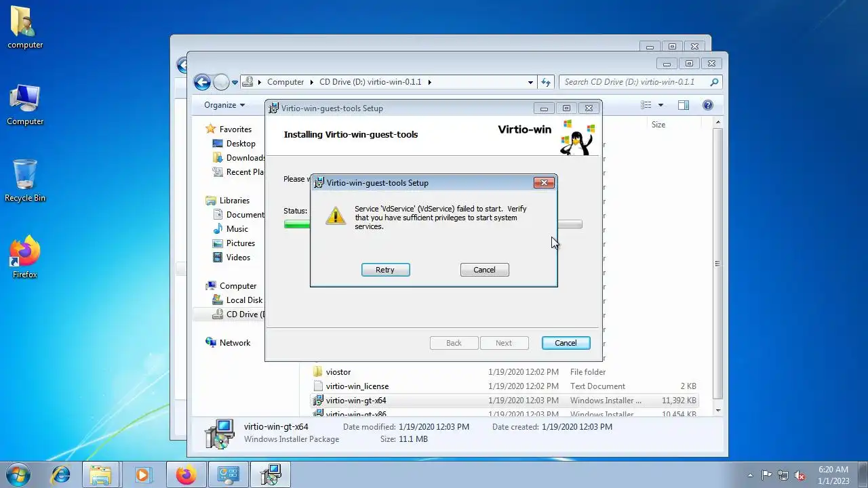Close the VdService error dialog
This screenshot has width=868, height=488.
(x=544, y=182)
